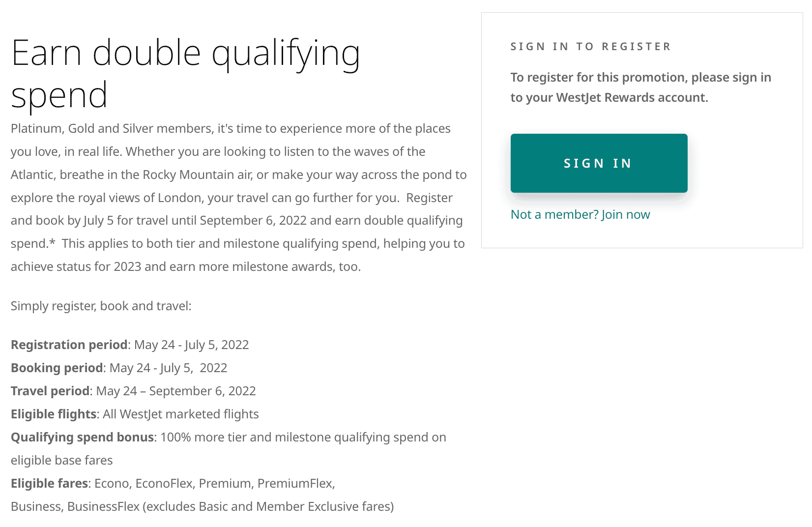Click the 'explore the royal views of London' line
This screenshot has height=527, width=812.
point(232,198)
